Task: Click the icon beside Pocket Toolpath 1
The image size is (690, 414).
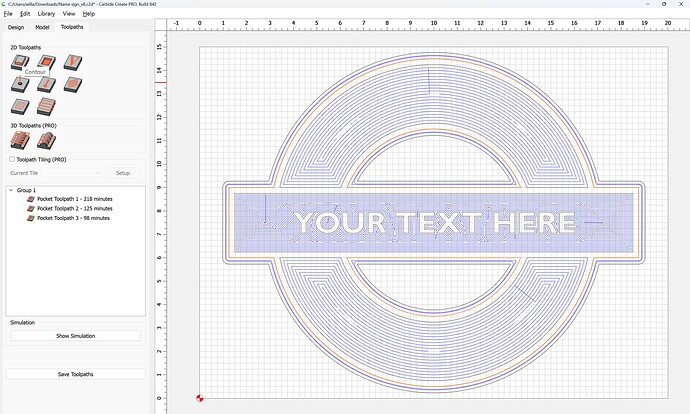Action: tap(31, 199)
